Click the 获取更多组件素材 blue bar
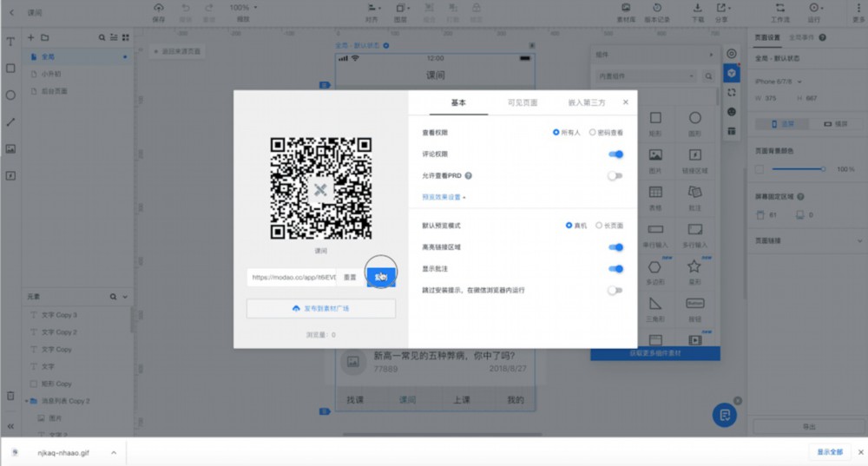Viewport: 868px width, 466px height. click(x=655, y=353)
